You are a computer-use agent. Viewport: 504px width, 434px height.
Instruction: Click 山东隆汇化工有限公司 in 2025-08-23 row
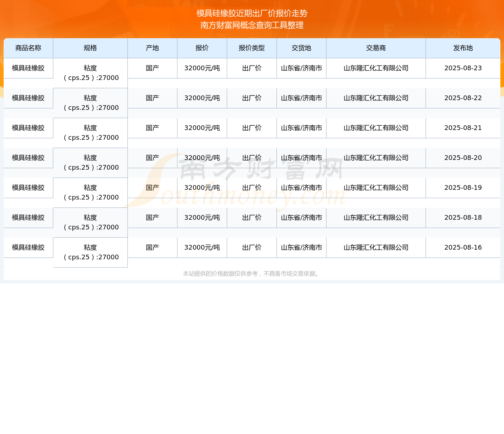(376, 68)
